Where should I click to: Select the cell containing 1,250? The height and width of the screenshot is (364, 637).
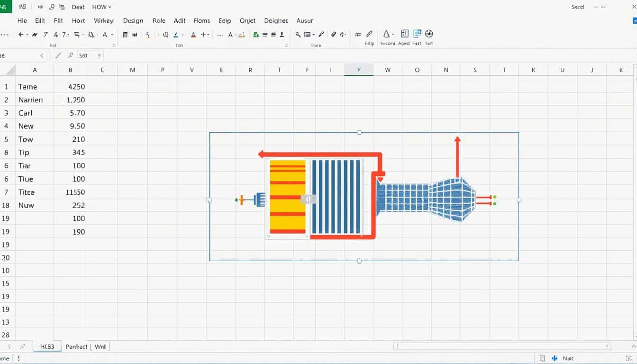tap(70, 100)
